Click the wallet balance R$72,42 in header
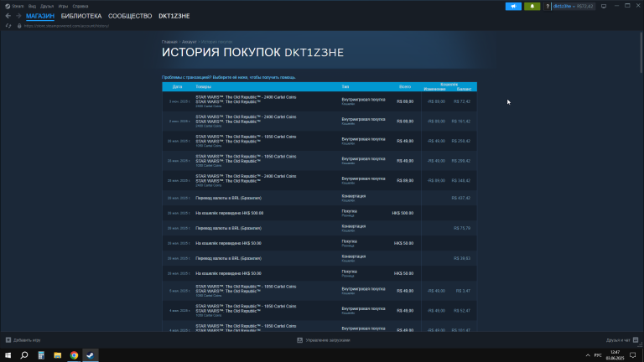 coord(584,6)
